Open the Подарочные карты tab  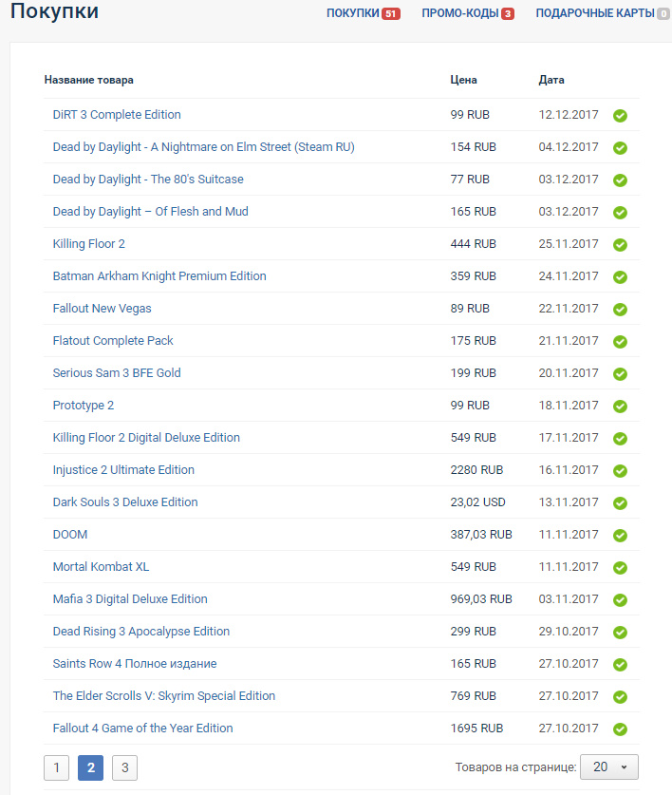tap(602, 13)
